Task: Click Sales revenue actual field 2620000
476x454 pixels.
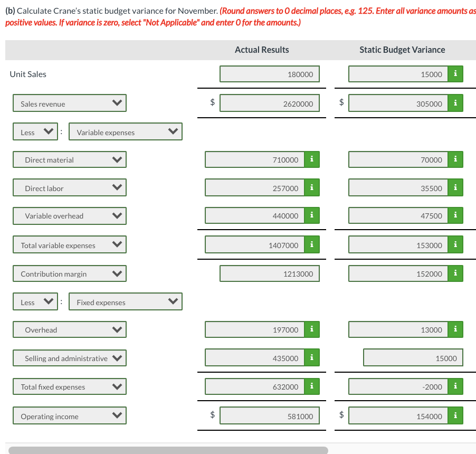Action: click(x=270, y=103)
